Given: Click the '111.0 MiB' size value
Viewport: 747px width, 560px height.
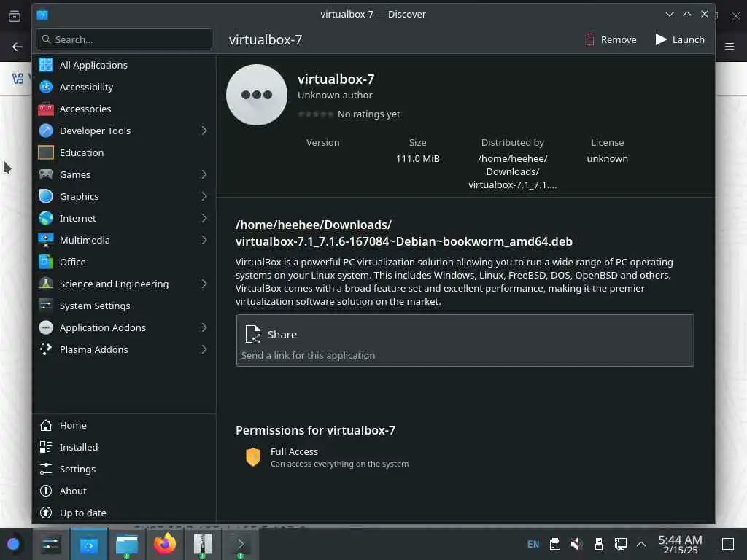Looking at the screenshot, I should (418, 158).
